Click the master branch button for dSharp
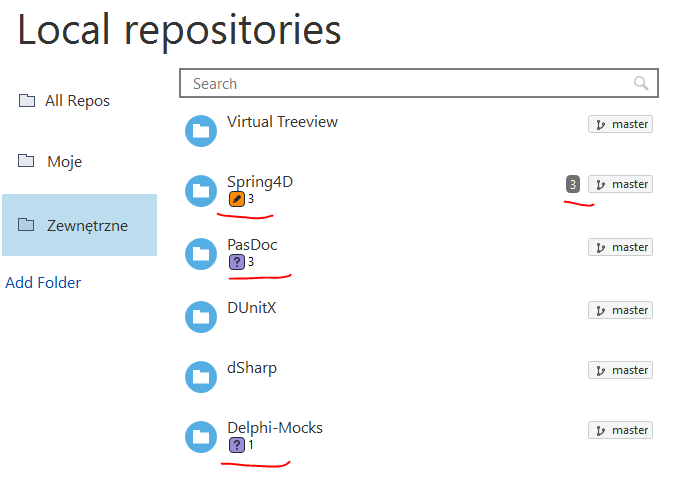Image resolution: width=673 pixels, height=482 pixels. tap(620, 370)
